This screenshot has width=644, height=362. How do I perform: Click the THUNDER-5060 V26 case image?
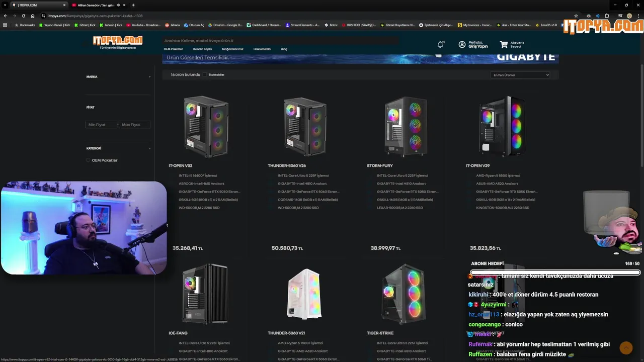click(x=305, y=126)
